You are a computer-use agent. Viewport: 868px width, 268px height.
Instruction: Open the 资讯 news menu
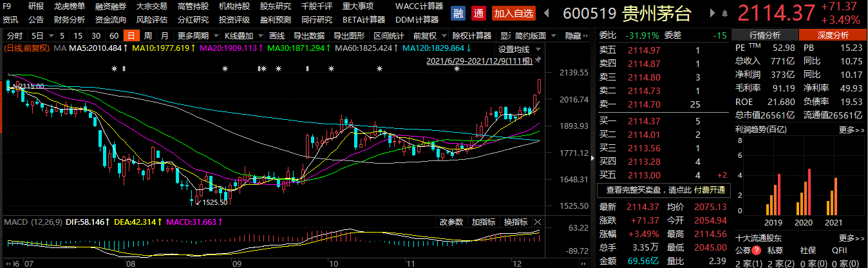click(x=10, y=19)
